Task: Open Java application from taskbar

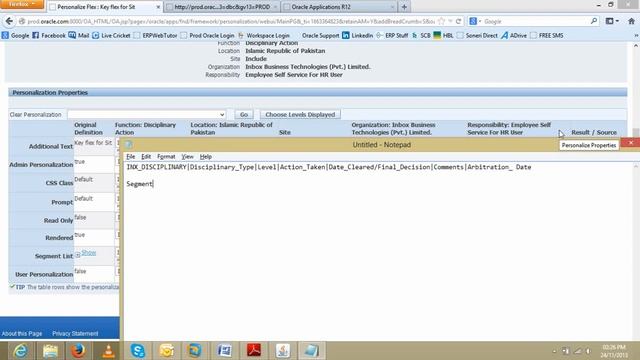Action: pos(282,351)
